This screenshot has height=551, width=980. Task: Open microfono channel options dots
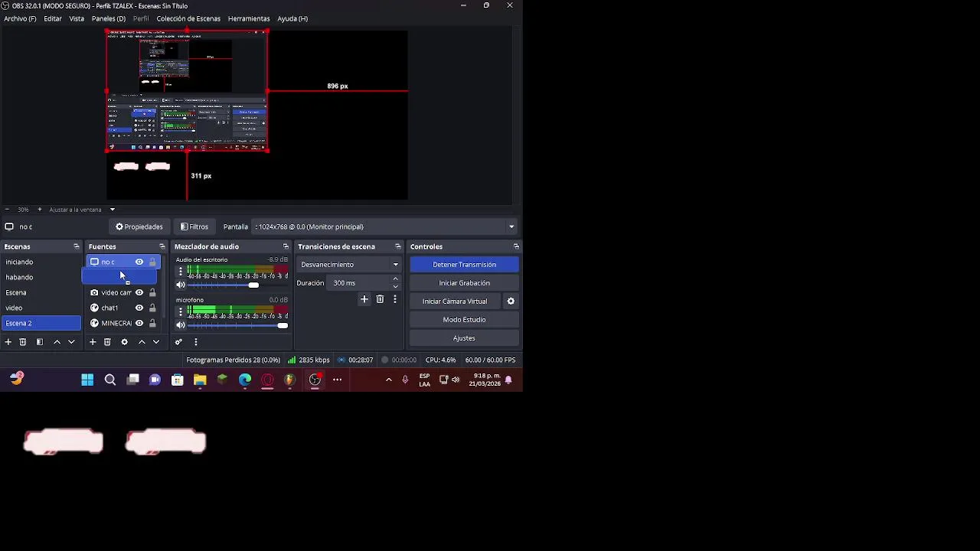tap(181, 311)
